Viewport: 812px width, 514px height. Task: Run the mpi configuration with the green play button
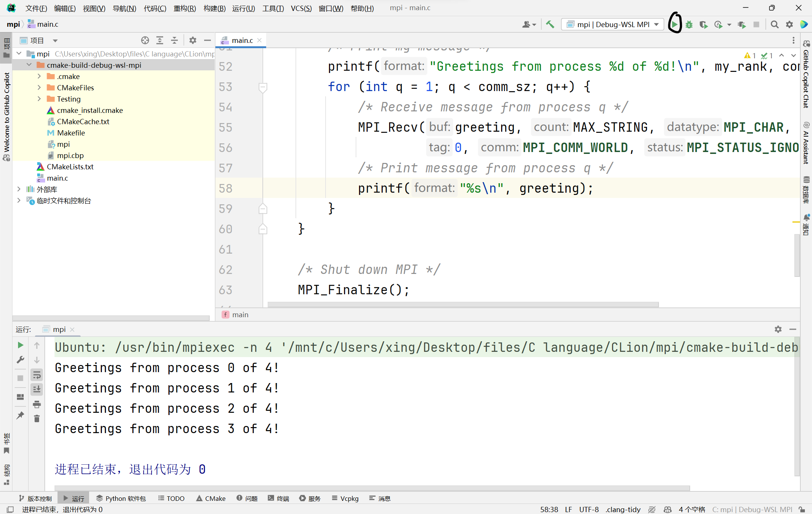675,24
